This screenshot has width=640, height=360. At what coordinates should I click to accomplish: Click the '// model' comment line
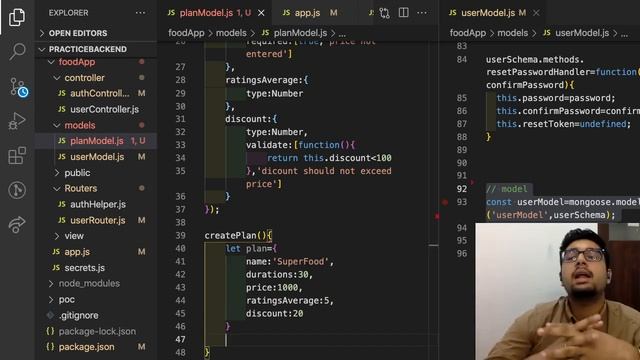[507, 189]
